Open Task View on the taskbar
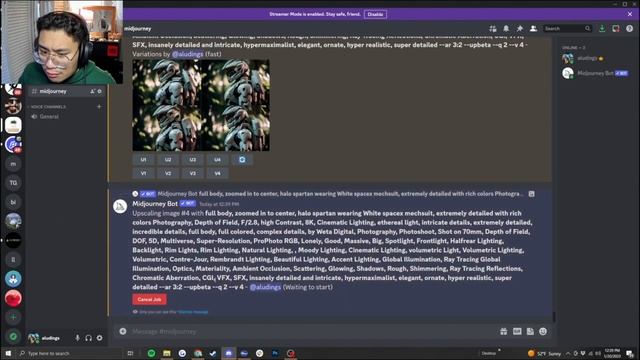 (x=130, y=353)
